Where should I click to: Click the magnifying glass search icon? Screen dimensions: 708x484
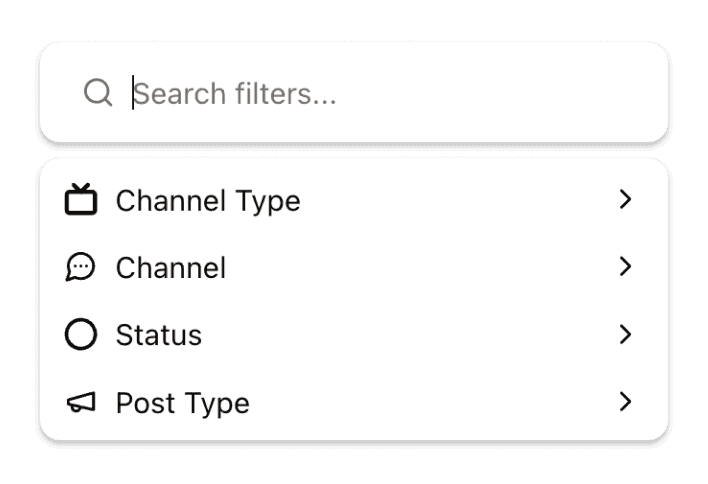tap(97, 93)
